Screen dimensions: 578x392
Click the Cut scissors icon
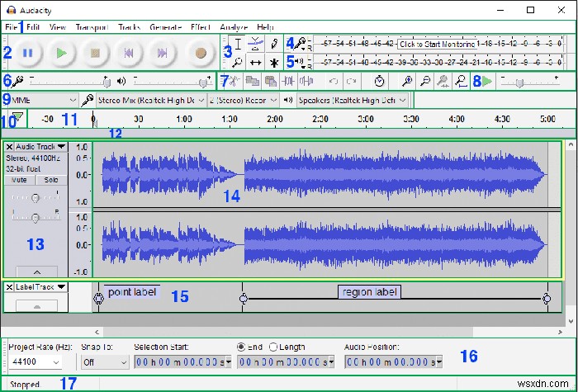[x=234, y=81]
